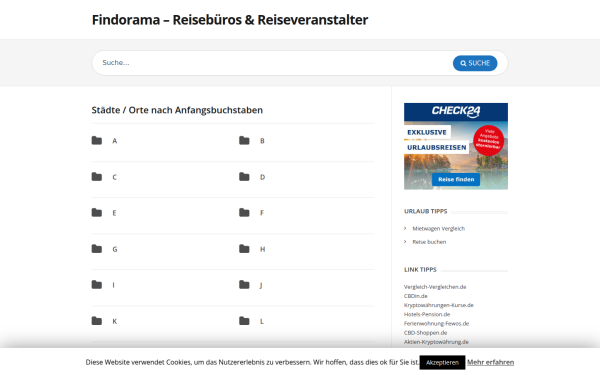Open cities starting with letter J
Image resolution: width=600 pixels, height=375 pixels.
click(x=261, y=285)
